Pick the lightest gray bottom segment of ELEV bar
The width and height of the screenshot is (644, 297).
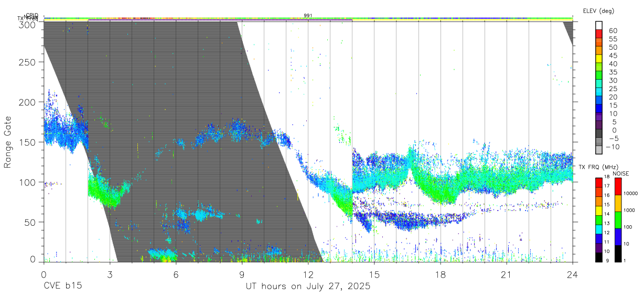coord(599,149)
